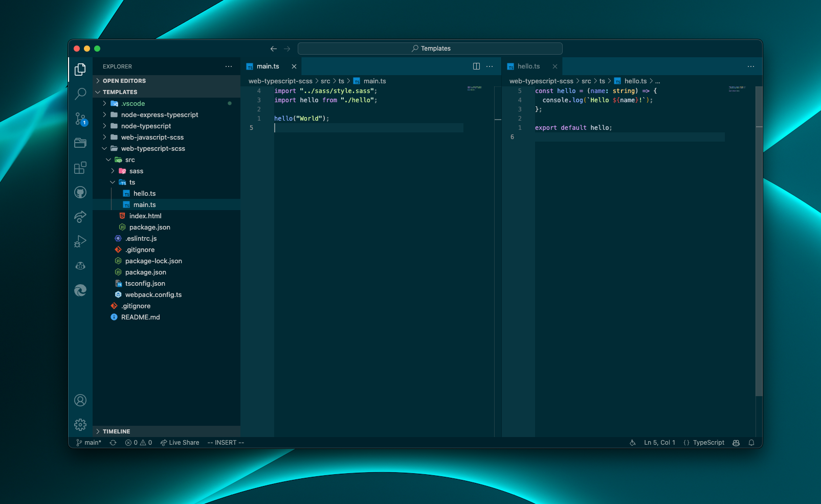Open the Templates search box
Viewport: 821px width, 504px height.
click(430, 48)
